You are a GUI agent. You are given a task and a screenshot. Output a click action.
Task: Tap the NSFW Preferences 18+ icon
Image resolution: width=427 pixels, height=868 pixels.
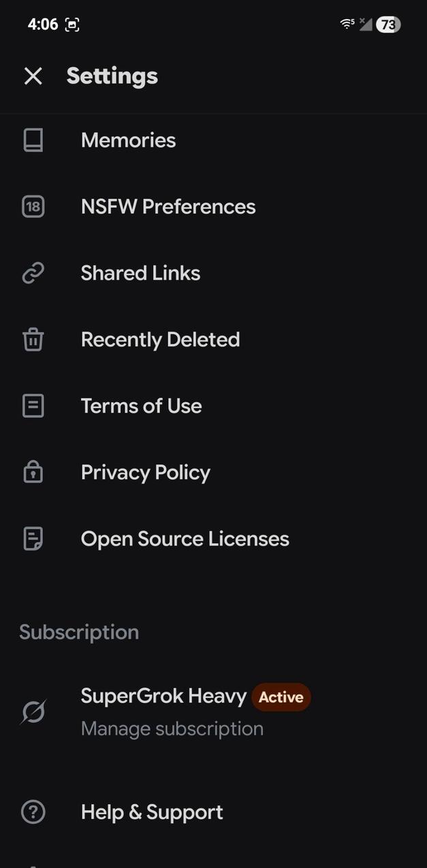(x=33, y=206)
